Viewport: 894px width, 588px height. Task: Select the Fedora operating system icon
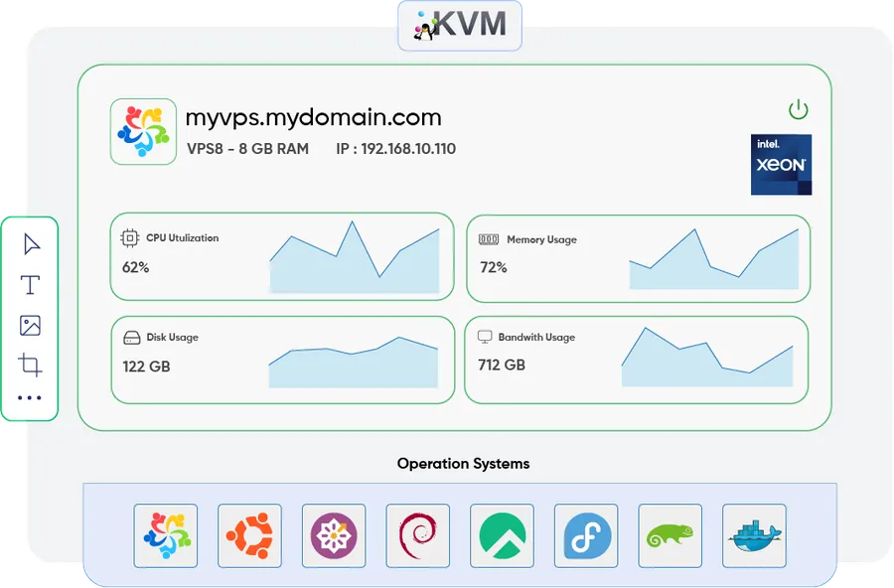pos(586,535)
